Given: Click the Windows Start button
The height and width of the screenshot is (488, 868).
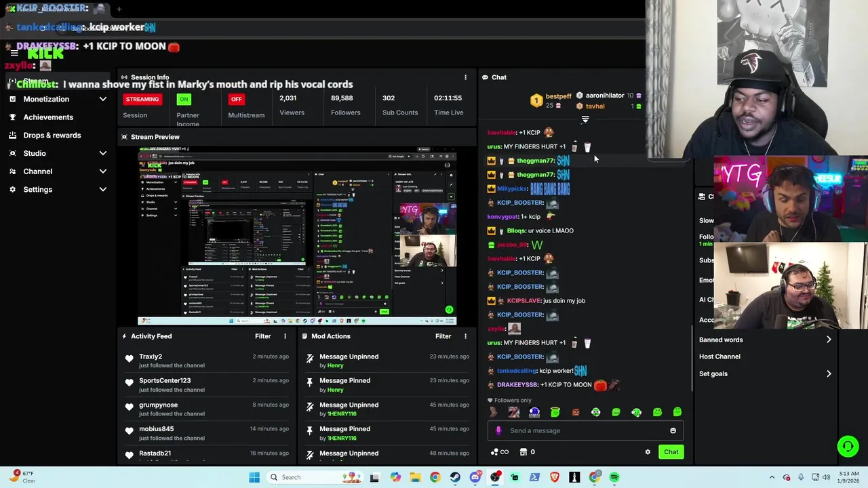Looking at the screenshot, I should tap(254, 477).
